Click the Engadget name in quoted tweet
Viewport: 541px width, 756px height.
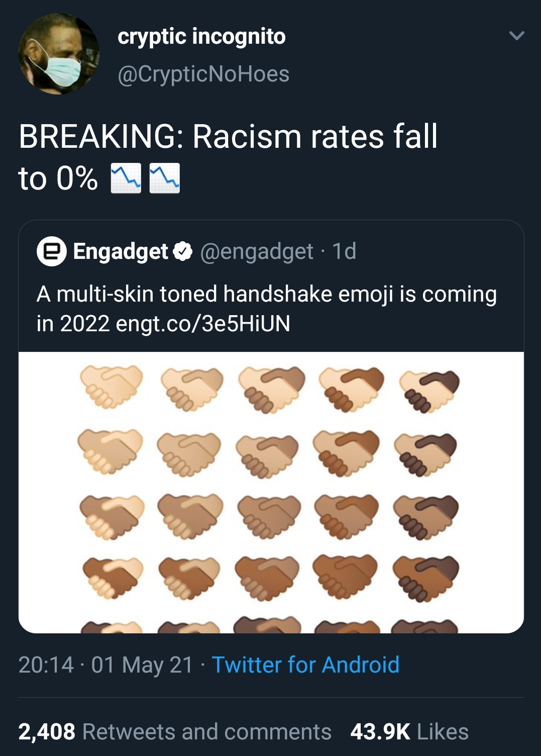point(121,251)
